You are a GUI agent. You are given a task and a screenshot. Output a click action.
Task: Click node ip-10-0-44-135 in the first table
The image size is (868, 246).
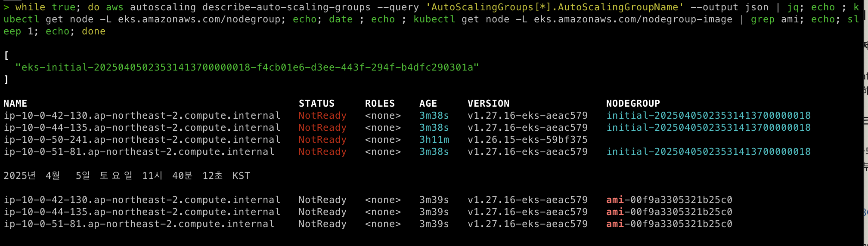[142, 128]
